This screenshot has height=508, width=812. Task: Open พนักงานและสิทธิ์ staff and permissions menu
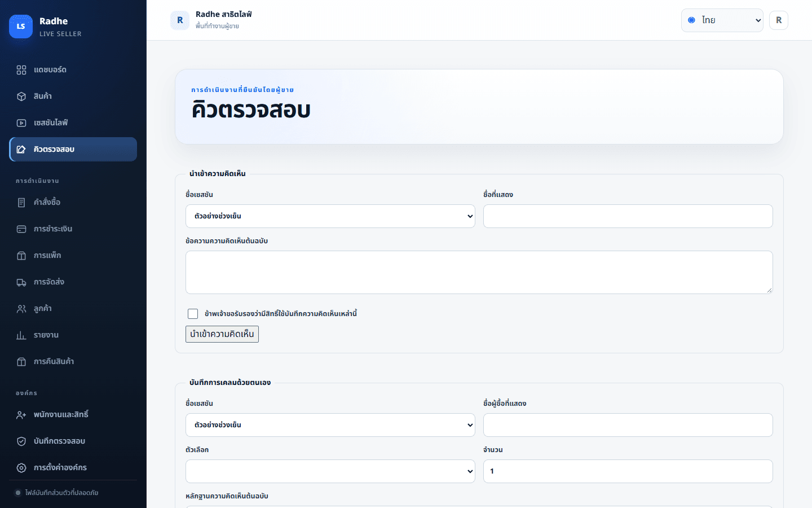click(73, 415)
